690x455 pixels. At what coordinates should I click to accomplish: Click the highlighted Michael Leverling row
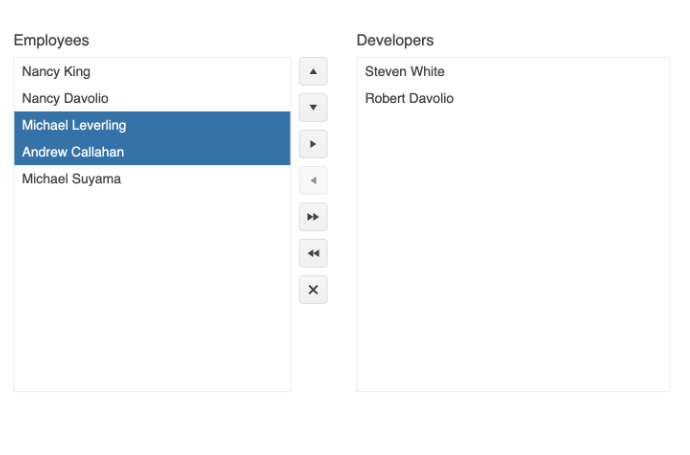(74, 126)
